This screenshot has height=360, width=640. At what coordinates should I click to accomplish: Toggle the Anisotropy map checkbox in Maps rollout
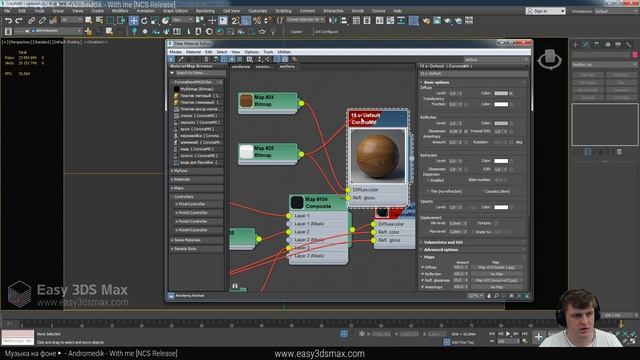pyautogui.click(x=422, y=287)
